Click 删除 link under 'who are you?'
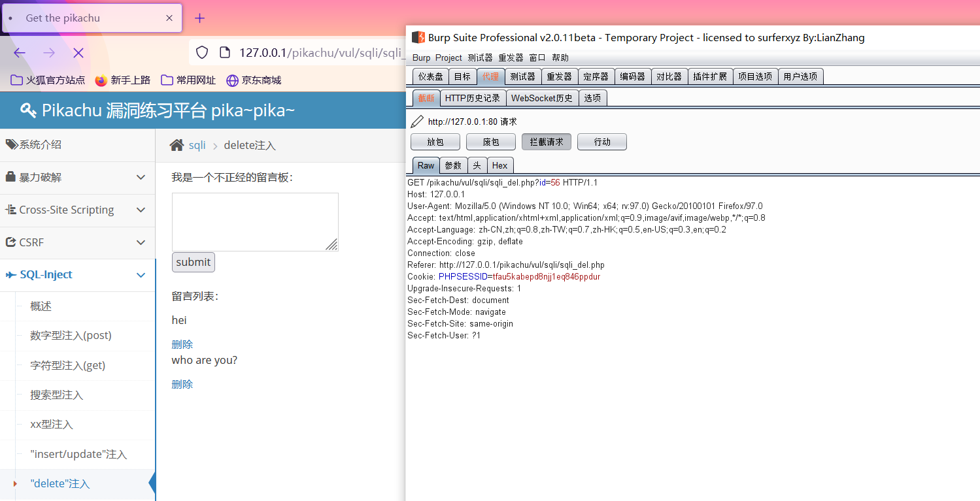 click(x=182, y=384)
